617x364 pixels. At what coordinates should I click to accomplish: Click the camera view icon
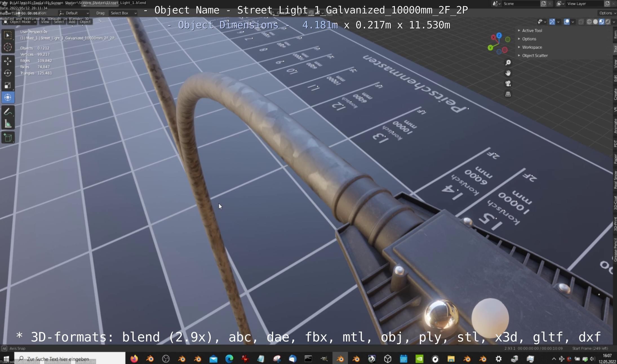(x=508, y=84)
